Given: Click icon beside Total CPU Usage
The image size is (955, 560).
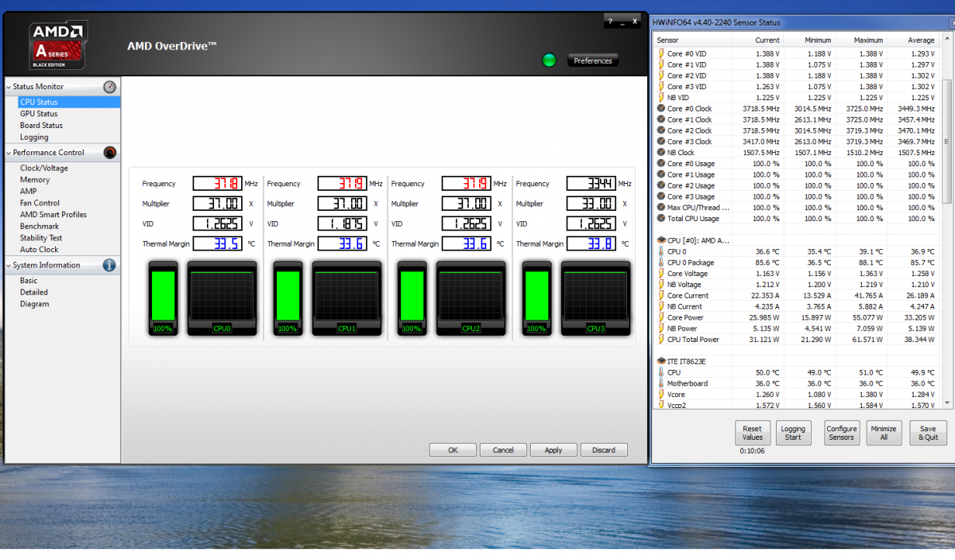Looking at the screenshot, I should pos(661,219).
